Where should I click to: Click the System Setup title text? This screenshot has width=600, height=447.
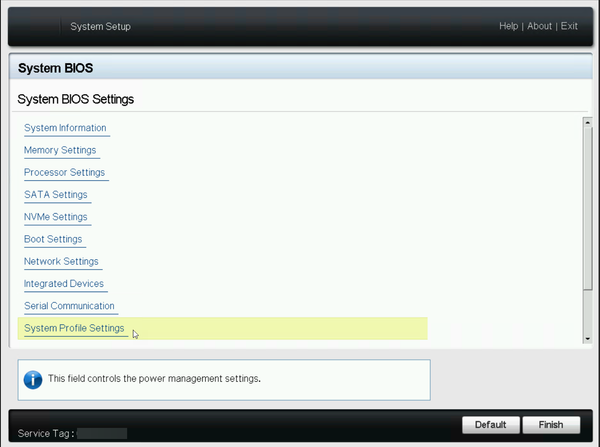101,26
